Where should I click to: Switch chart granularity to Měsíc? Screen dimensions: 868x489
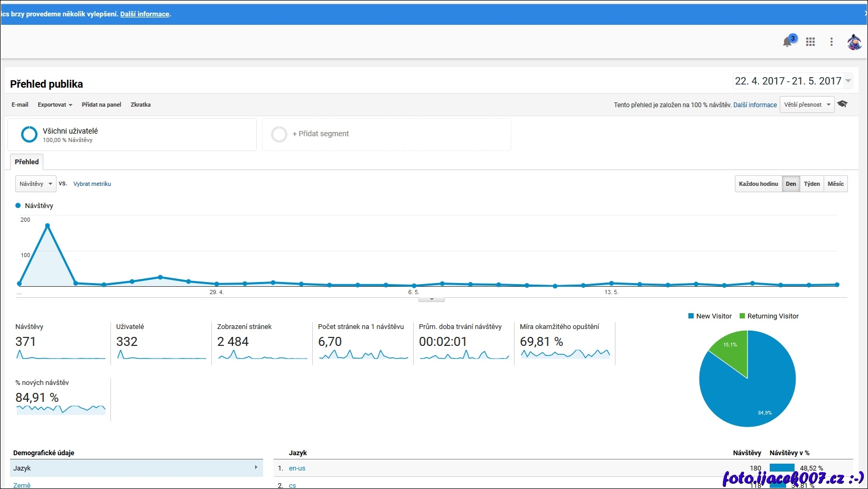(x=835, y=184)
